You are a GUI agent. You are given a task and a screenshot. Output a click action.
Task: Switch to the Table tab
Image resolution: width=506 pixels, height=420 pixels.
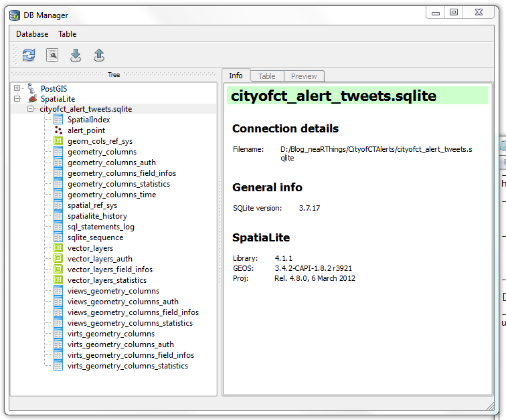(267, 76)
